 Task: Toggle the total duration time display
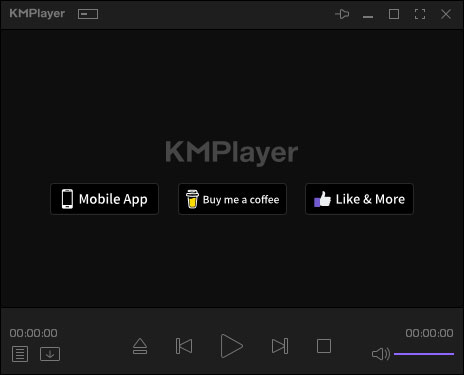click(429, 333)
